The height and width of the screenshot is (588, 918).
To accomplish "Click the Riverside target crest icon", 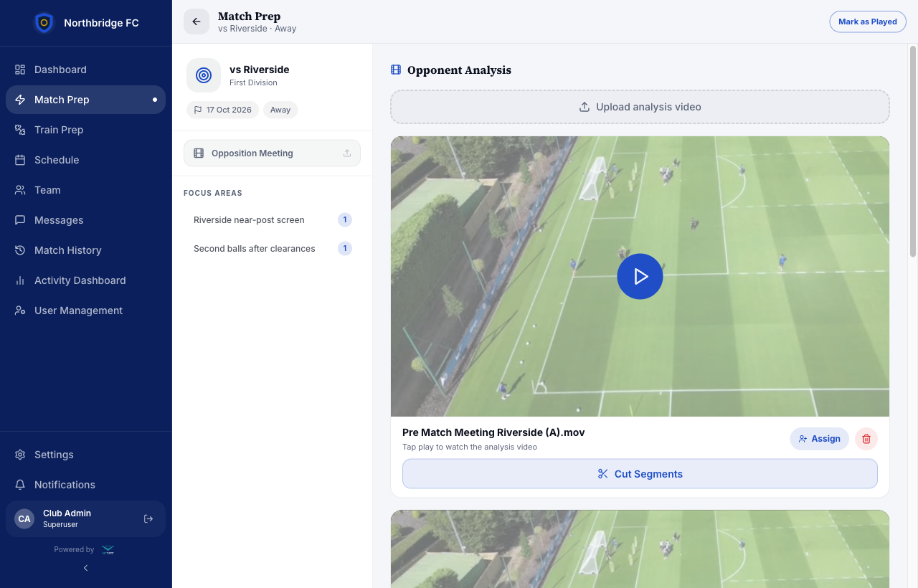I will click(x=204, y=75).
